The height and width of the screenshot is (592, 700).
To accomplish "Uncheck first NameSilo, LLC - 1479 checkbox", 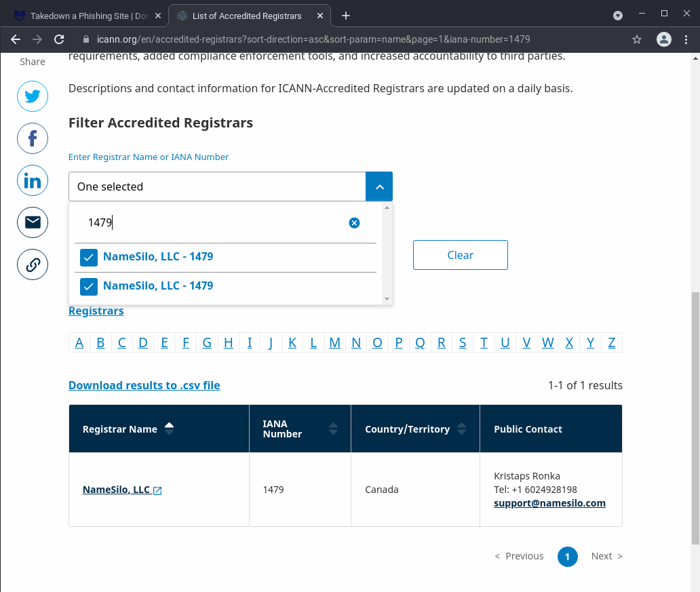I will (89, 258).
